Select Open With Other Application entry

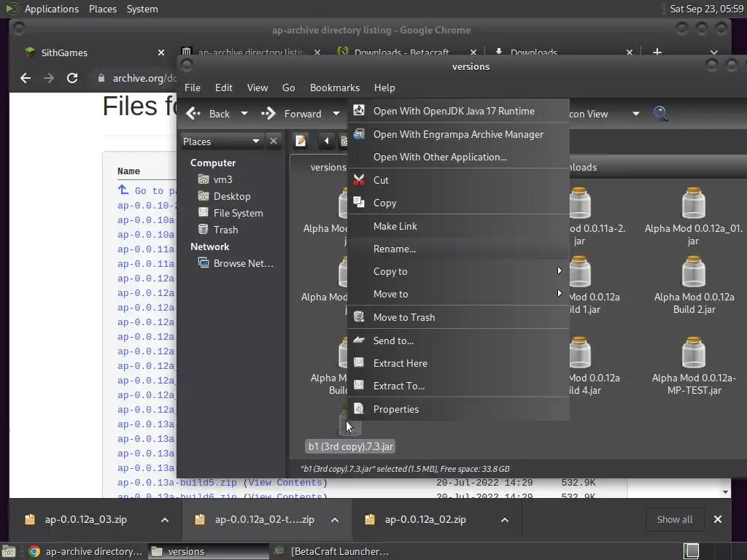pyautogui.click(x=458, y=157)
